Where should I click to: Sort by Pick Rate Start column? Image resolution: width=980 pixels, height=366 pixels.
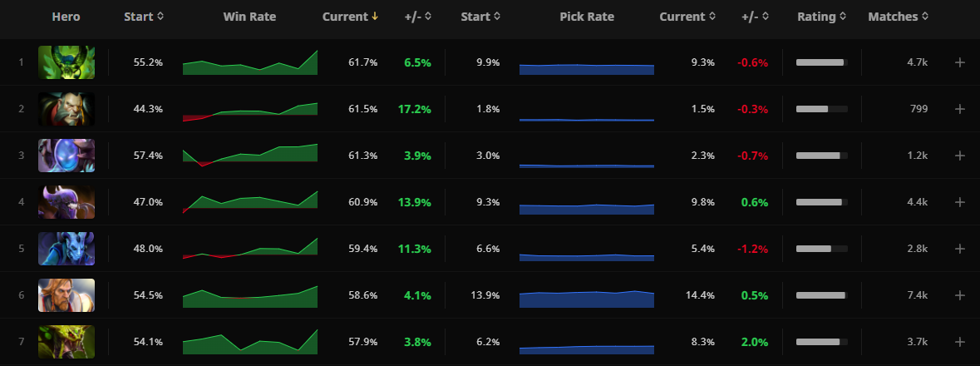[x=480, y=17]
